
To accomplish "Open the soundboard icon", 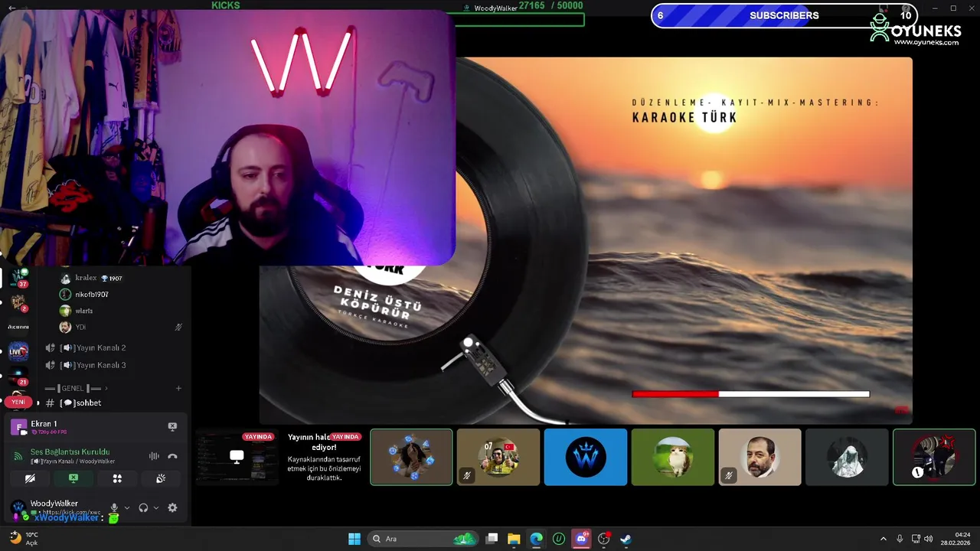I will coord(161,478).
